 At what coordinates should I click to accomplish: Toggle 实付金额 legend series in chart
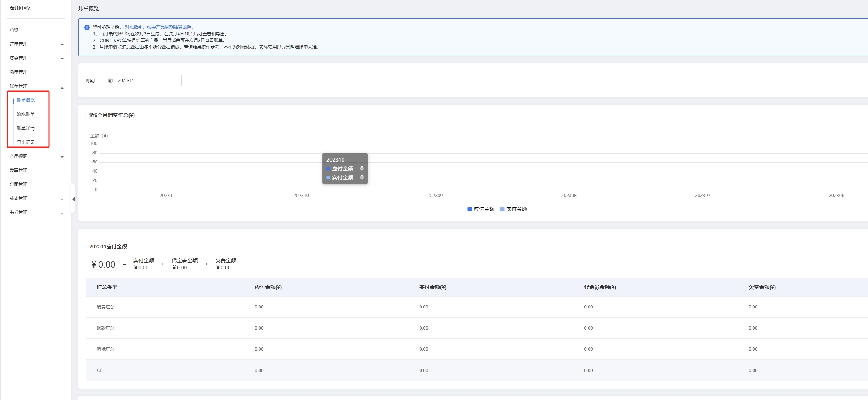tap(513, 209)
